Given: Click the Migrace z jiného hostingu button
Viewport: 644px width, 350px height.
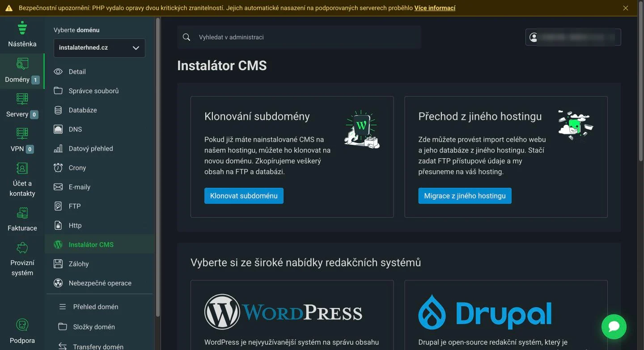Looking at the screenshot, I should [465, 196].
